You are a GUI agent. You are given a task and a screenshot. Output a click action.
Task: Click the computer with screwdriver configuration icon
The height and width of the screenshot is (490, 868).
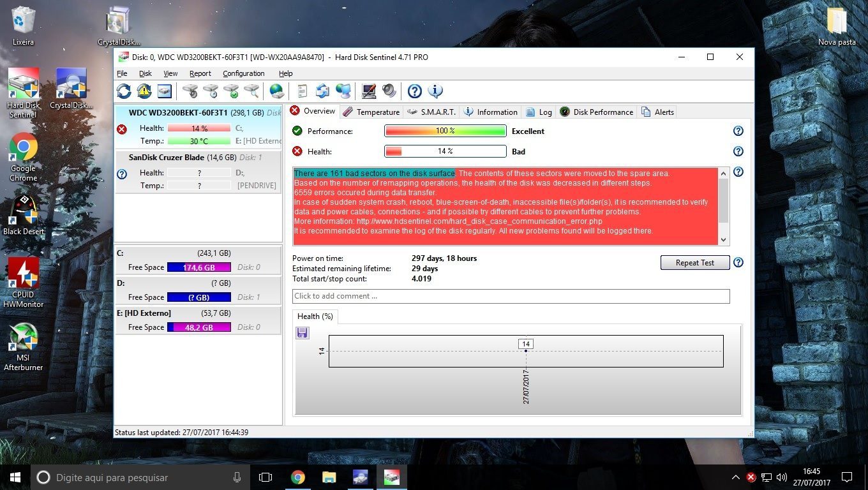coord(368,91)
